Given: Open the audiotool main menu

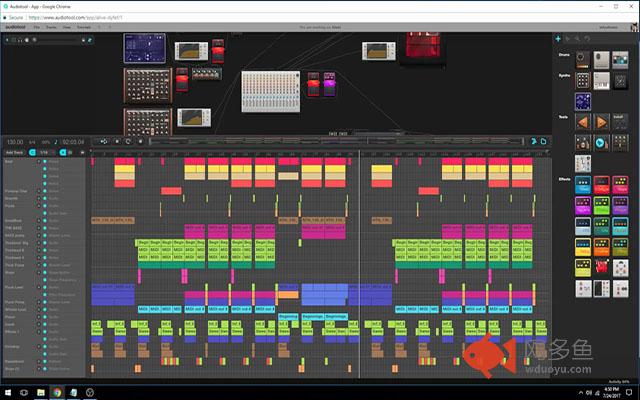Looking at the screenshot, I should click(x=16, y=27).
